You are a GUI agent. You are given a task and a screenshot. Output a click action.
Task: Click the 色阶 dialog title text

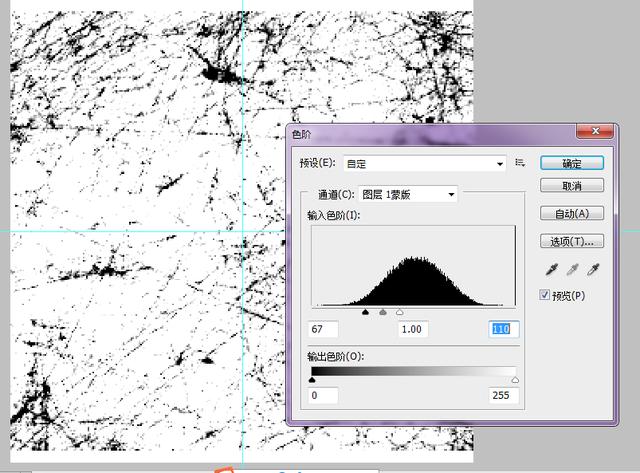[301, 135]
